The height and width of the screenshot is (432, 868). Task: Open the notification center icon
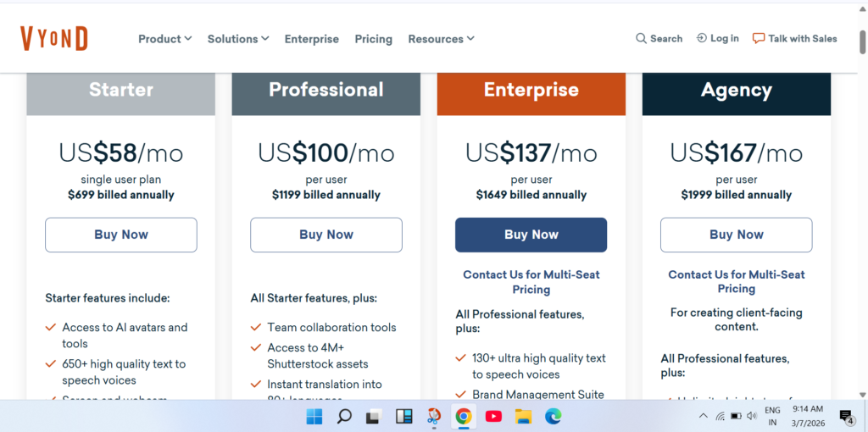[846, 416]
